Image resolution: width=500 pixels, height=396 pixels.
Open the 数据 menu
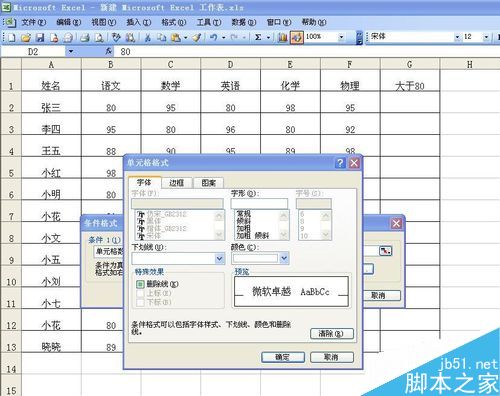click(x=244, y=22)
